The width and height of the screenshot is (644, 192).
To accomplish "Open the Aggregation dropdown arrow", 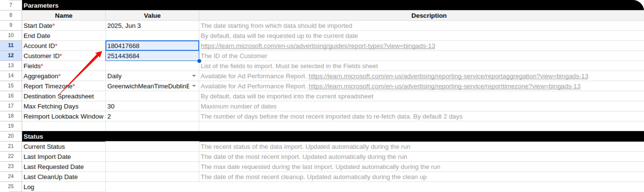I will pyautogui.click(x=194, y=76).
